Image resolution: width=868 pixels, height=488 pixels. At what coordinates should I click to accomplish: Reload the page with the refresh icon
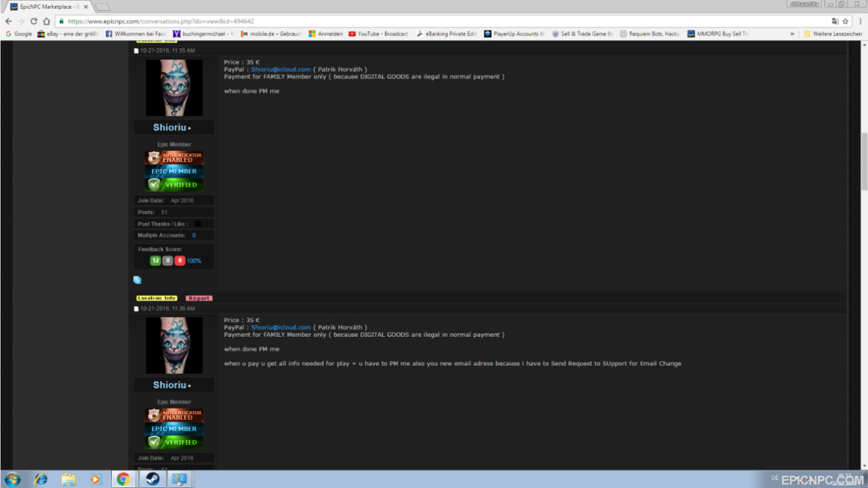point(34,21)
